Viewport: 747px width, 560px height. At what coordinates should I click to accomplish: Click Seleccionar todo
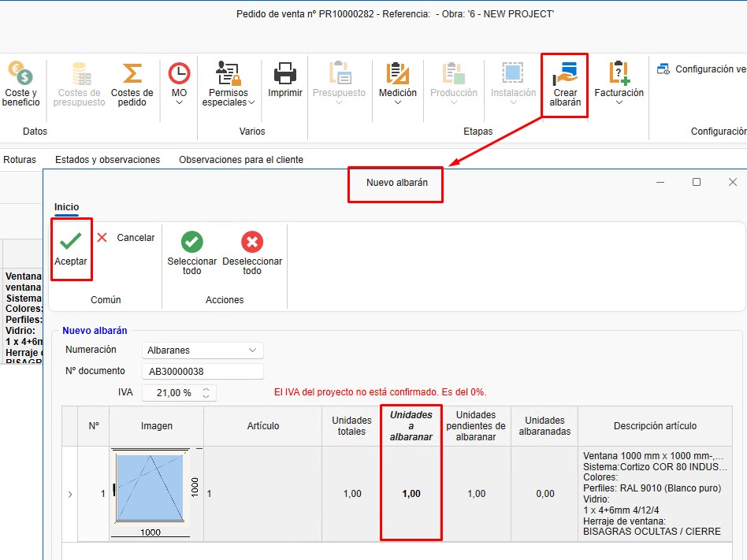(x=192, y=252)
